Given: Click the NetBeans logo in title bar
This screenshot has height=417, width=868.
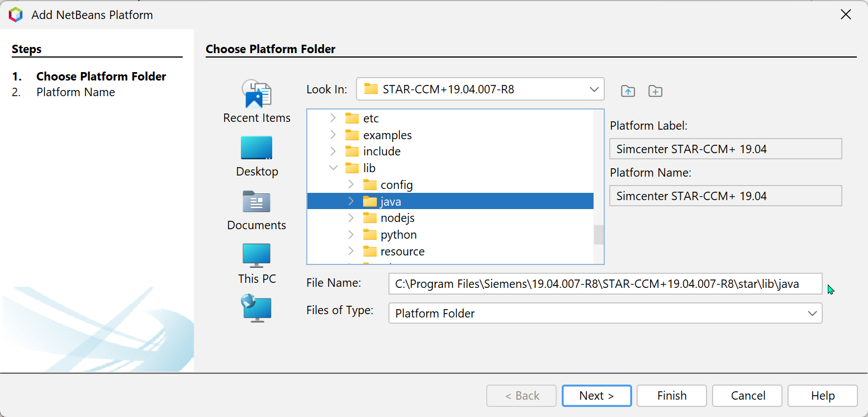Looking at the screenshot, I should pyautogui.click(x=16, y=15).
